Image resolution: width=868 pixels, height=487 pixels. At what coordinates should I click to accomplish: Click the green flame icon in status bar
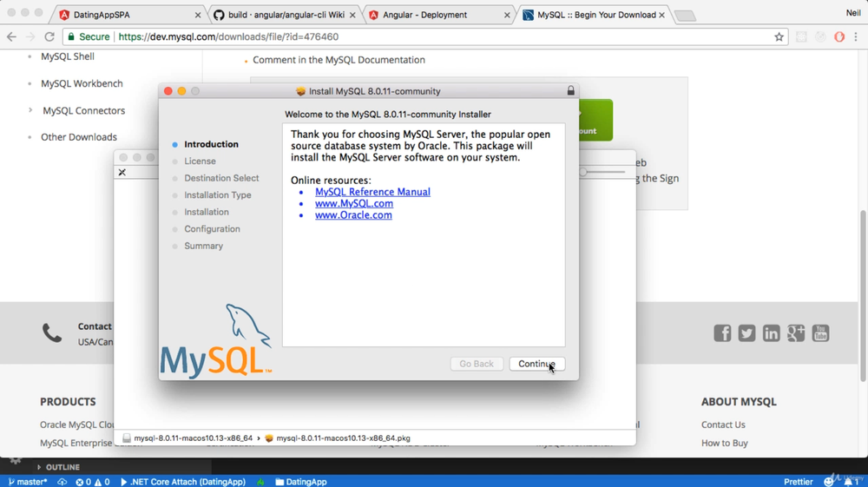tap(260, 482)
